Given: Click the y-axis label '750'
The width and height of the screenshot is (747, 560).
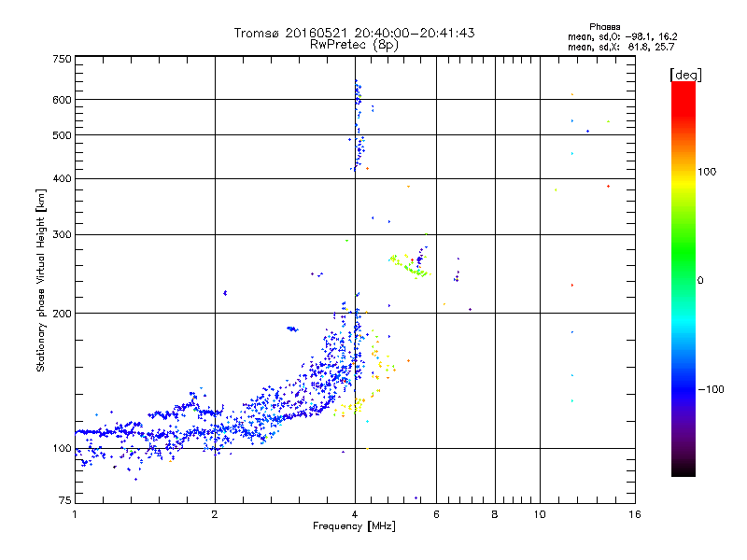Looking at the screenshot, I should coord(62,59).
